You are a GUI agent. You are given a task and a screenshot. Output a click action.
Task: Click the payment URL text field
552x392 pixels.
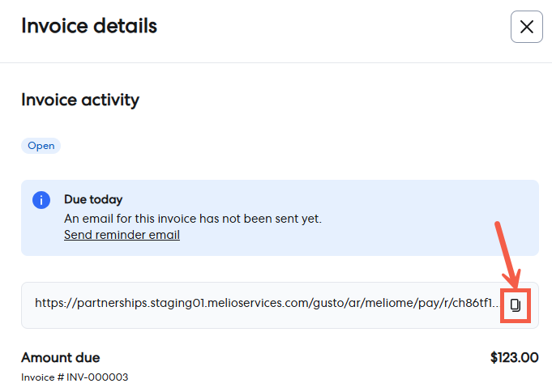click(243, 305)
